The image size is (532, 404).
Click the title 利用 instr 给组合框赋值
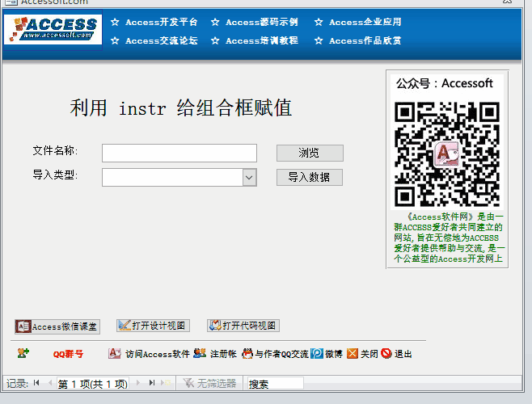pyautogui.click(x=181, y=108)
